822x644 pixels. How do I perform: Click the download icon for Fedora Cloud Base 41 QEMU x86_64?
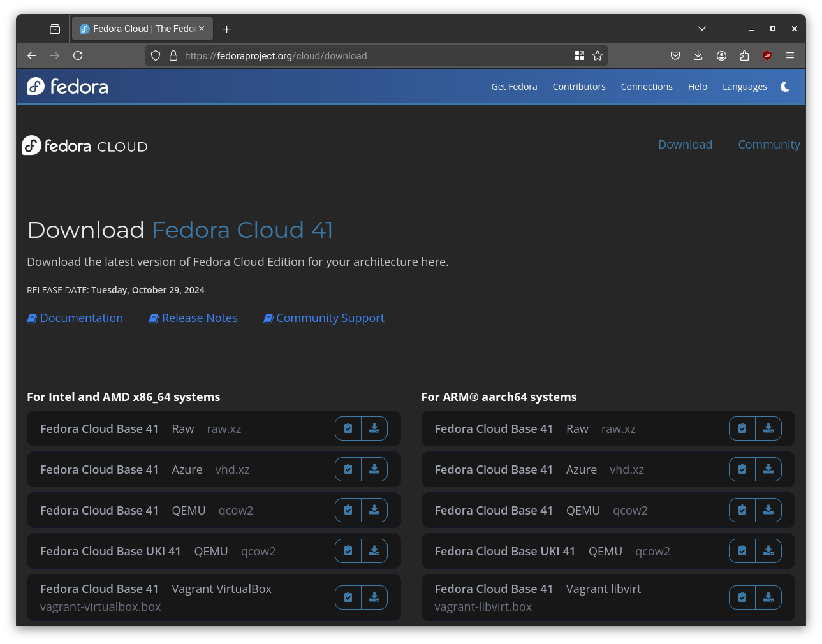tap(374, 510)
